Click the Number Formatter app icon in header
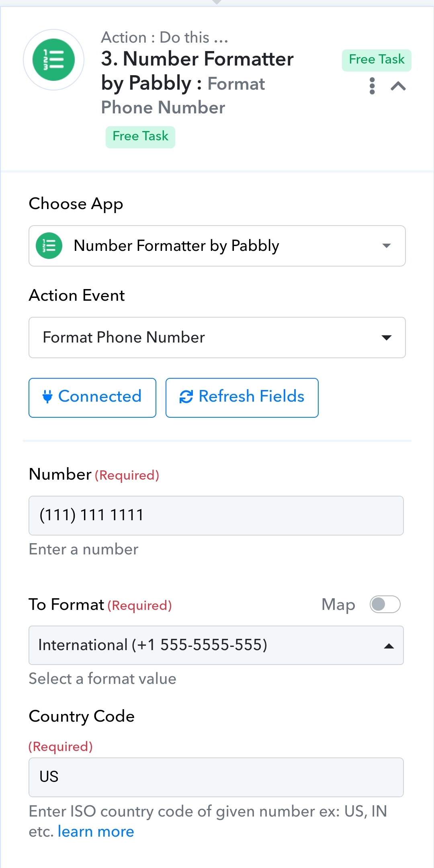Viewport: 434px width, 868px height. click(x=53, y=60)
